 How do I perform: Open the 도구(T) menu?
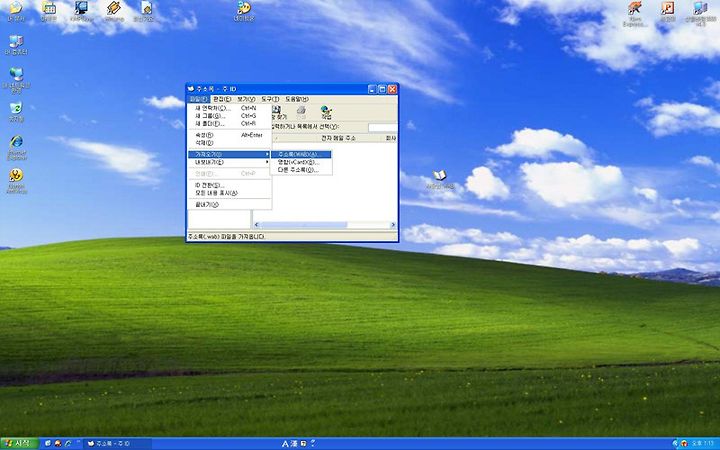[x=270, y=99]
